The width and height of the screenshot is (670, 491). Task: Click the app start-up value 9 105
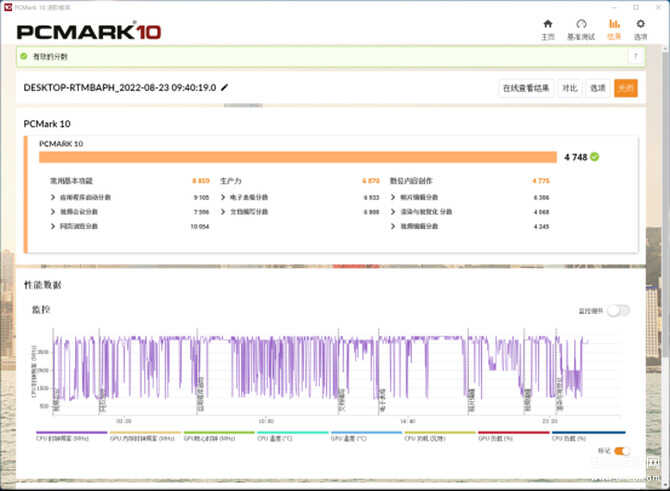[201, 197]
